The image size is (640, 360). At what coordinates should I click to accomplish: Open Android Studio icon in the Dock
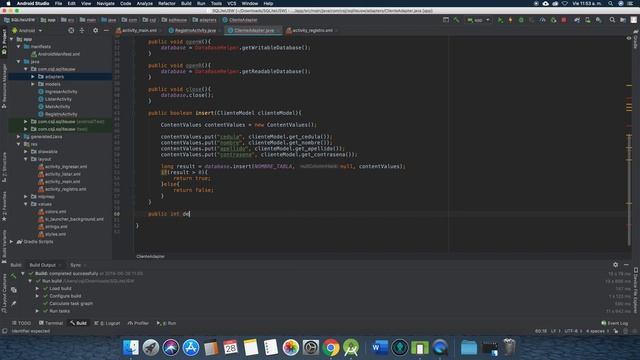[x=351, y=348]
